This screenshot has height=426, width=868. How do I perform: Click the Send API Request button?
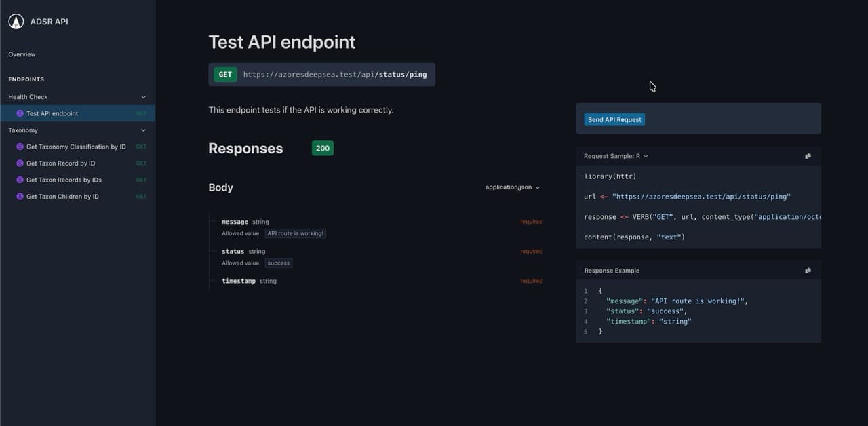(614, 119)
